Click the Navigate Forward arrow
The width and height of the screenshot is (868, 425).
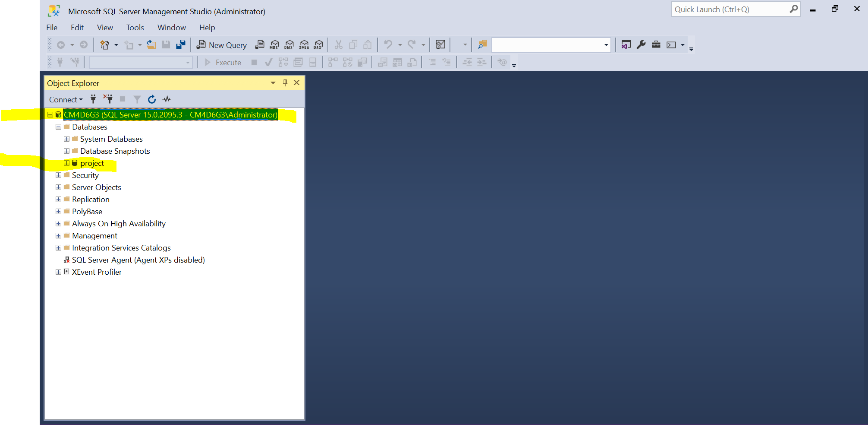click(84, 44)
